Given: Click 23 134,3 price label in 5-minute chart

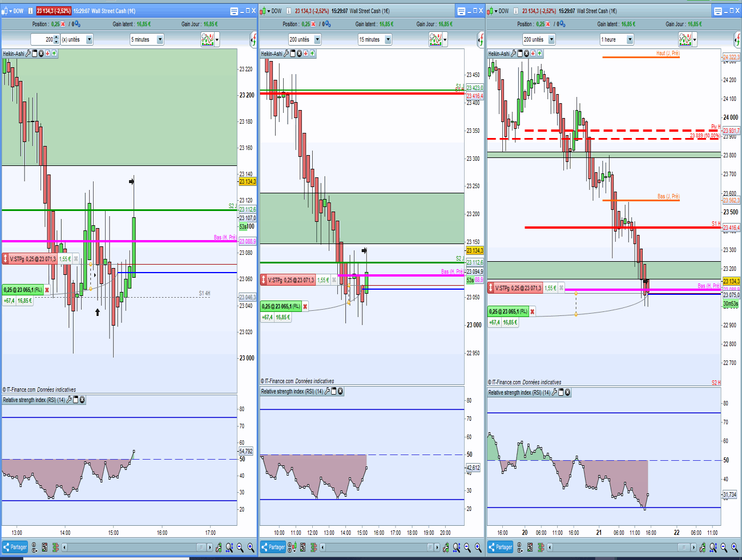Looking at the screenshot, I should [248, 181].
